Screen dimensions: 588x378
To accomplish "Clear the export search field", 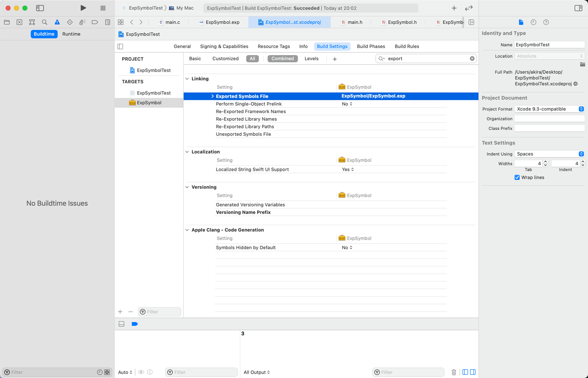I will point(472,59).
